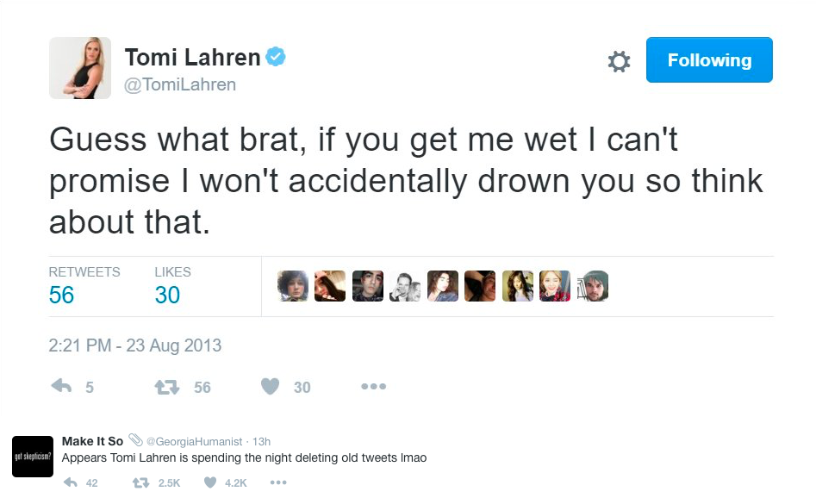Retweet the Make It So reply
This screenshot has width=816, height=504.
140,482
